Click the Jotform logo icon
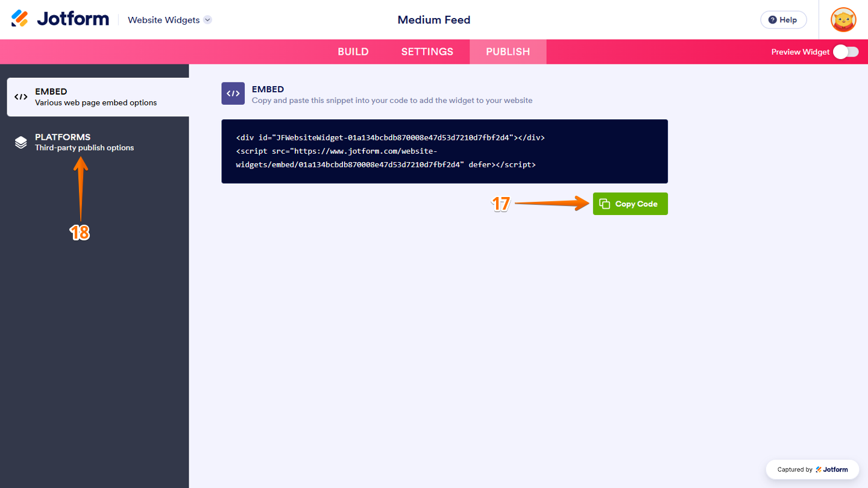Viewport: 868px width, 488px height. point(20,19)
